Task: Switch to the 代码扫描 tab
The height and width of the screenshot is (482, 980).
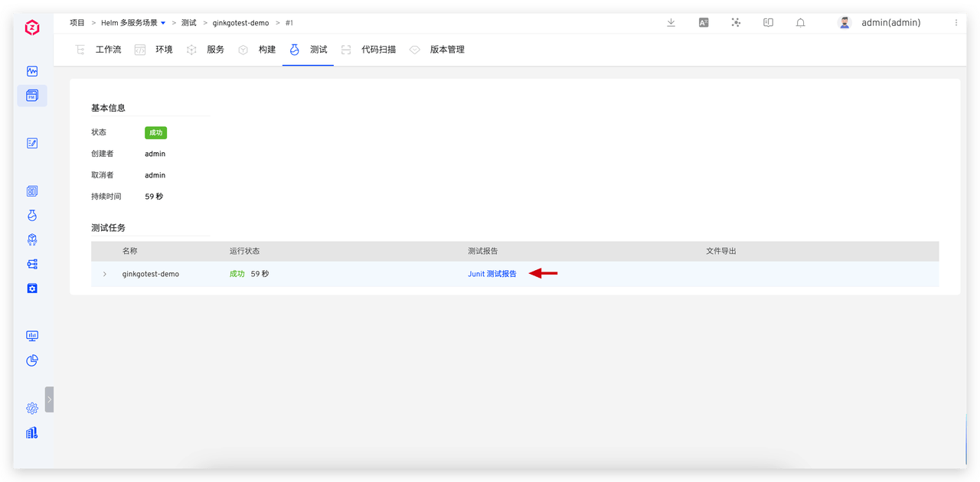Action: [378, 50]
